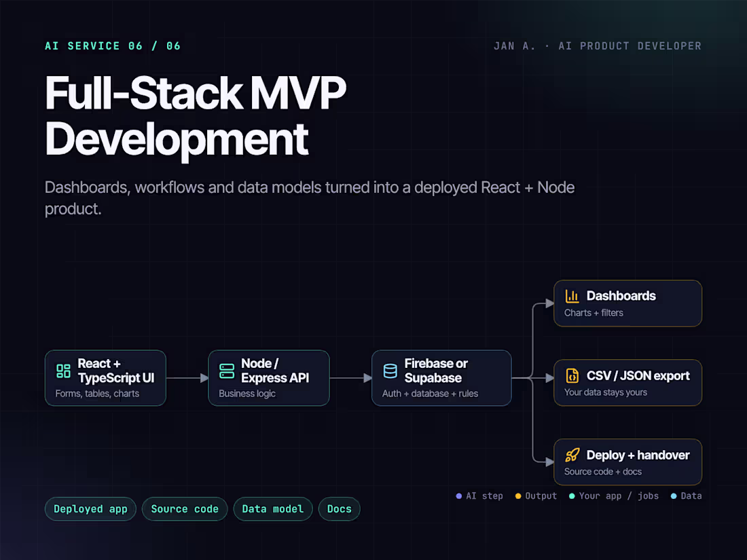Viewport: 747px width, 560px height.
Task: Click 'Source code + docs' subtitle
Action: [603, 472]
